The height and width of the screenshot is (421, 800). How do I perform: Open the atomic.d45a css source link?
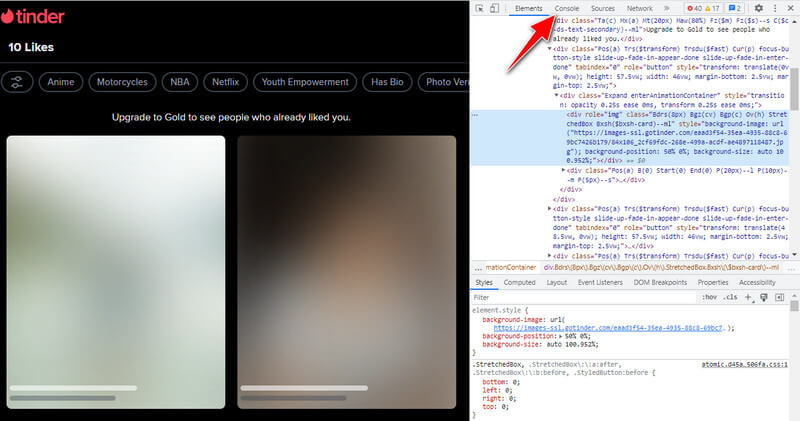click(744, 364)
